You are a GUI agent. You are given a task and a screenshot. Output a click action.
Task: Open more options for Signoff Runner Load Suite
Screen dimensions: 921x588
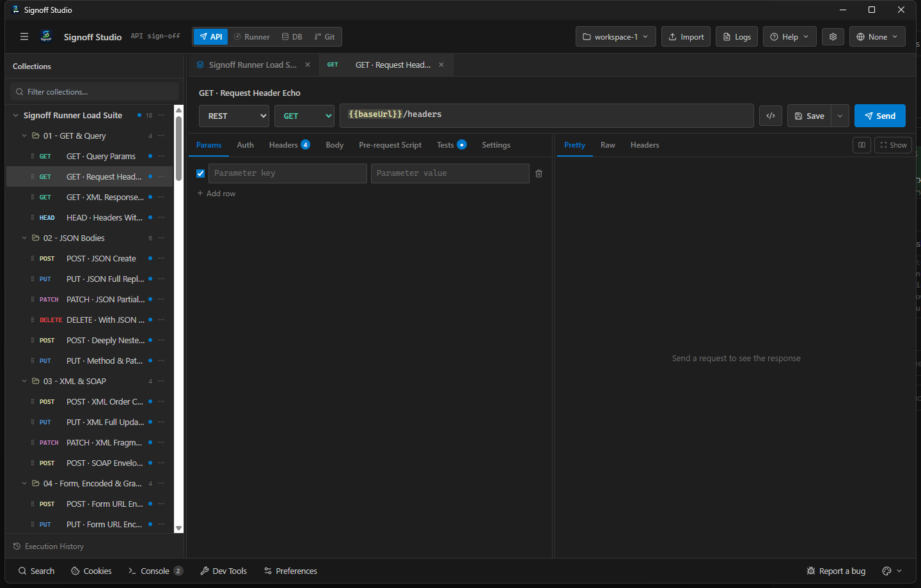point(161,115)
